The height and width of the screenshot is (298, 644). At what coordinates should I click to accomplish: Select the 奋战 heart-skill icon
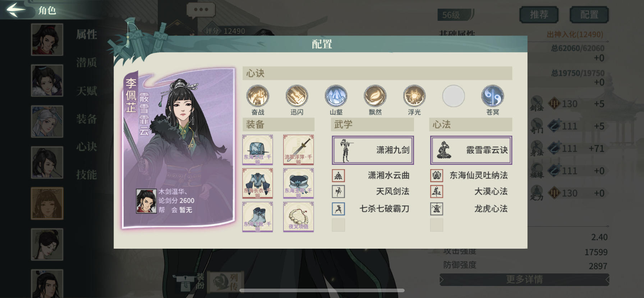[258, 96]
